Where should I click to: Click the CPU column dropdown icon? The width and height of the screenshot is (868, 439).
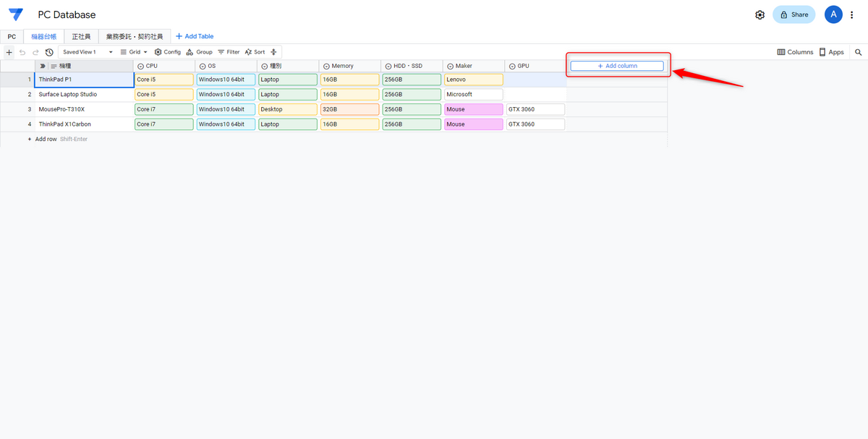[x=140, y=66]
